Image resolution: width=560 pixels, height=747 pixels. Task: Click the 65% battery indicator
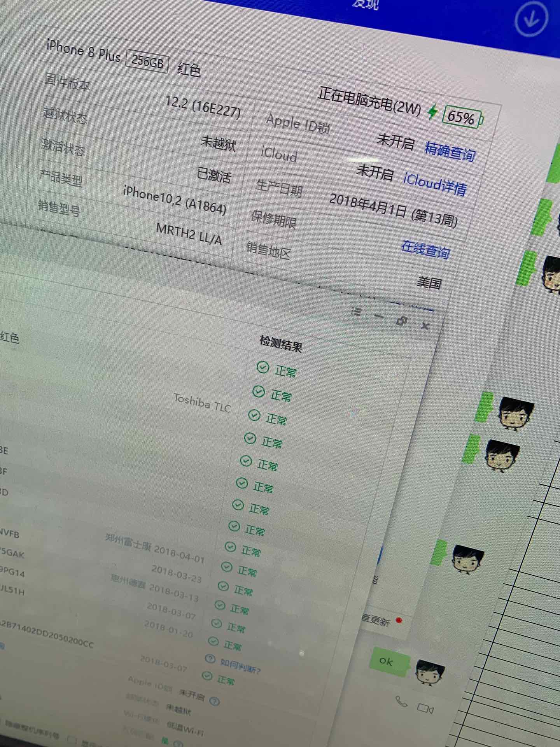pos(462,117)
